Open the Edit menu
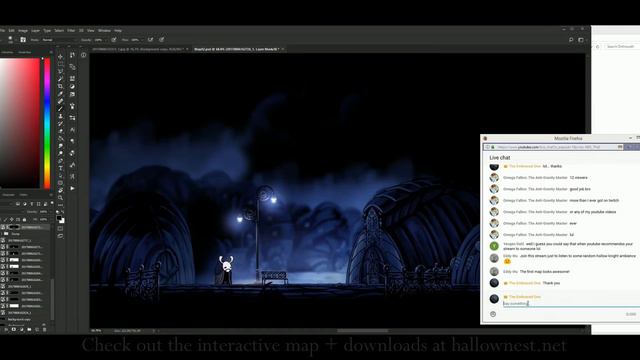 pos(11,31)
